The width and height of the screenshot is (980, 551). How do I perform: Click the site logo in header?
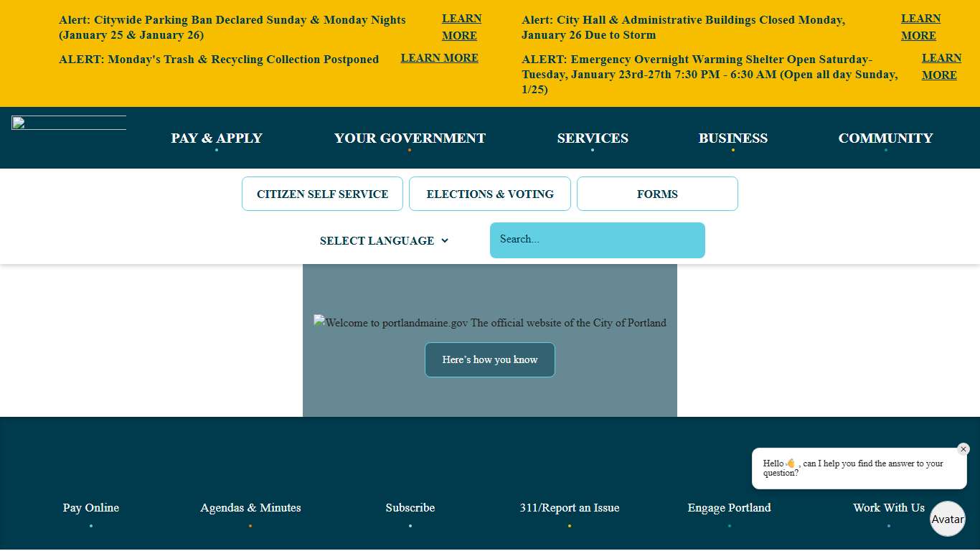click(x=69, y=123)
